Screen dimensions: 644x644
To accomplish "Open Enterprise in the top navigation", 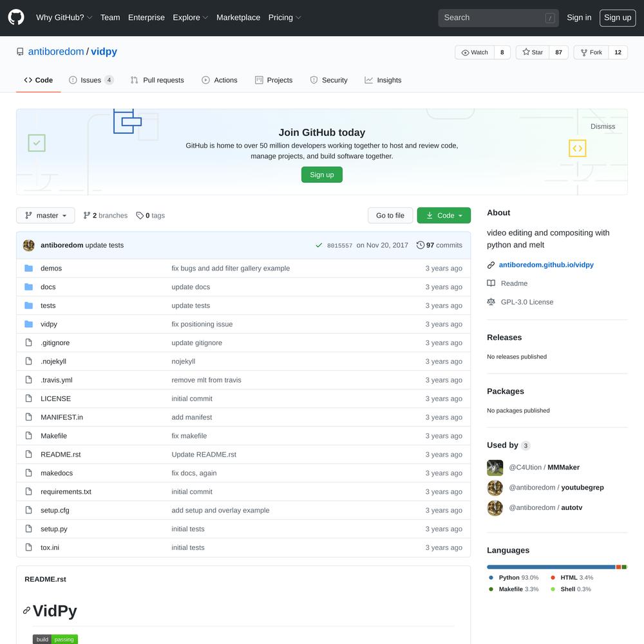I will click(146, 17).
